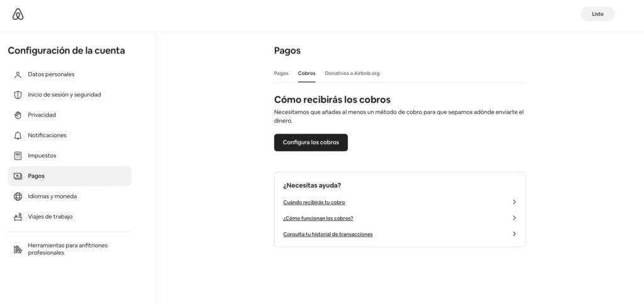The height and width of the screenshot is (304, 644).
Task: Click the Airbnb logo icon
Action: point(18,14)
